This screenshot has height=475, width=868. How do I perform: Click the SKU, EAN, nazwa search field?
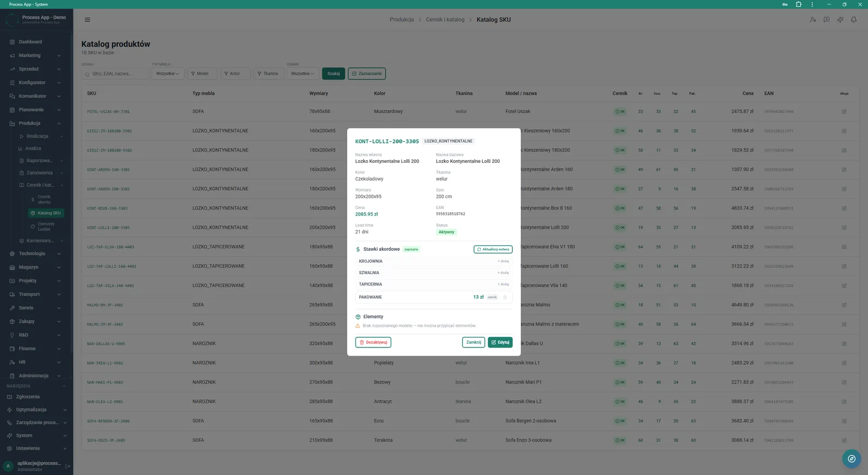[114, 74]
